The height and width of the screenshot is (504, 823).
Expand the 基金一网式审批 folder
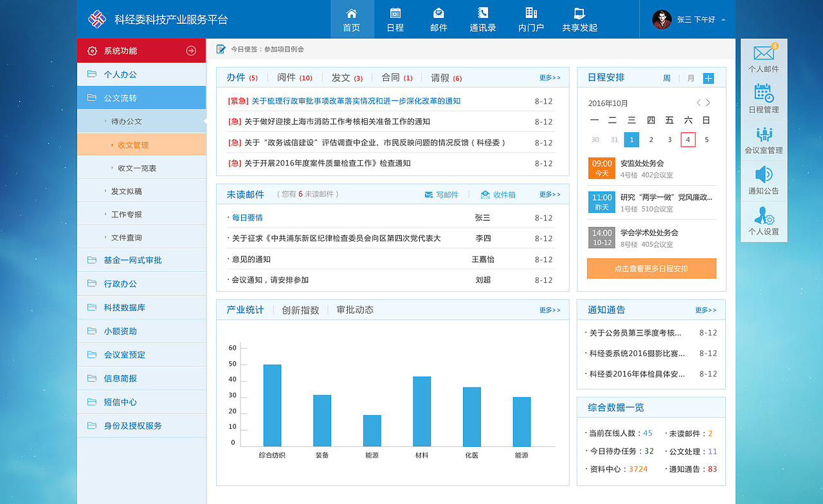pos(141,260)
